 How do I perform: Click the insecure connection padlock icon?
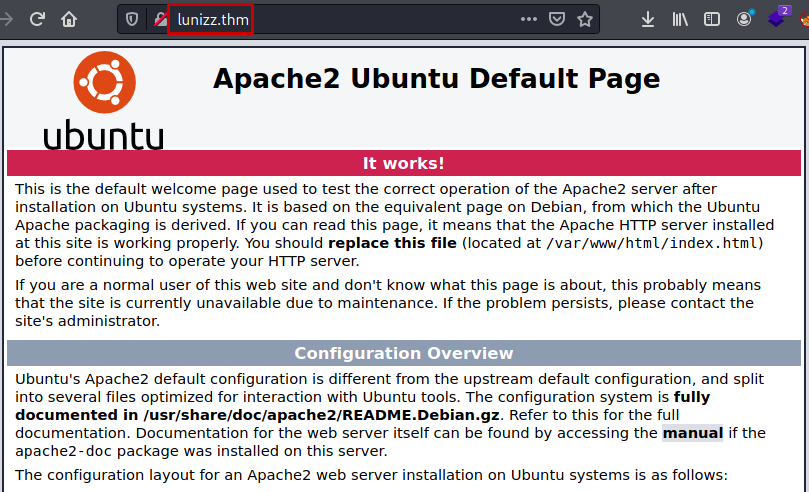coord(160,20)
